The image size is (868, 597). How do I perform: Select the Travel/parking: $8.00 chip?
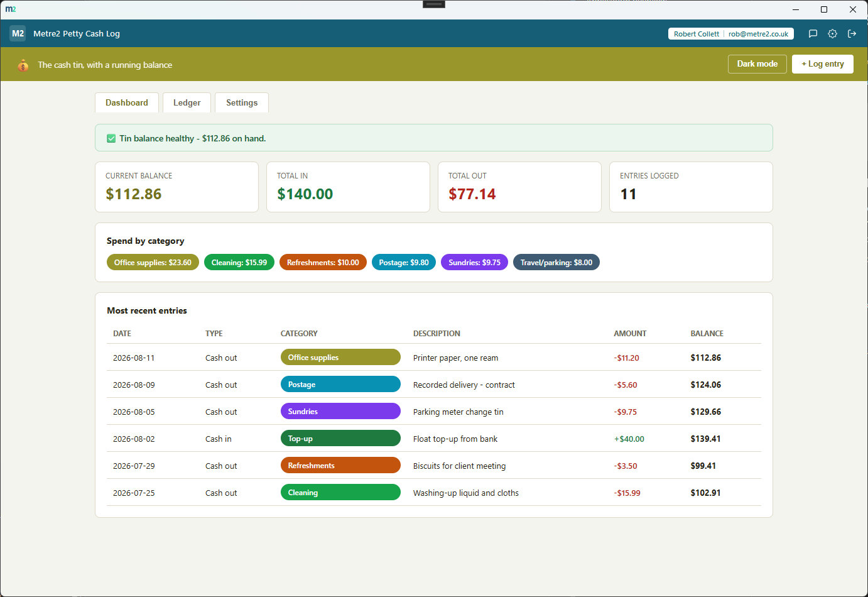pos(556,263)
